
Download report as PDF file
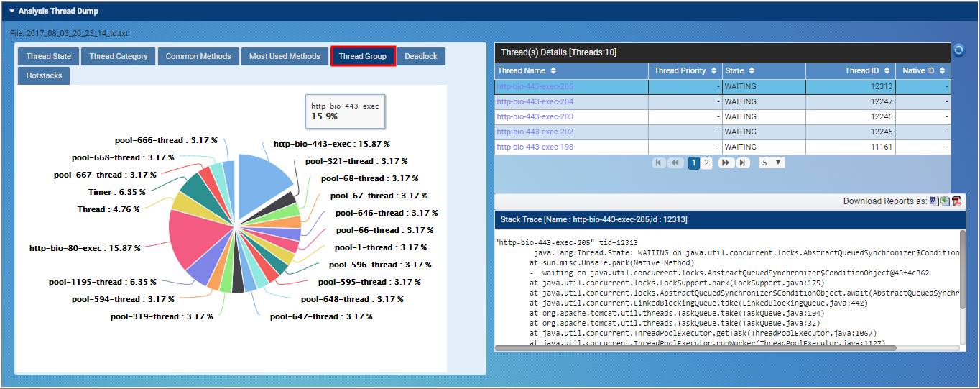(957, 201)
